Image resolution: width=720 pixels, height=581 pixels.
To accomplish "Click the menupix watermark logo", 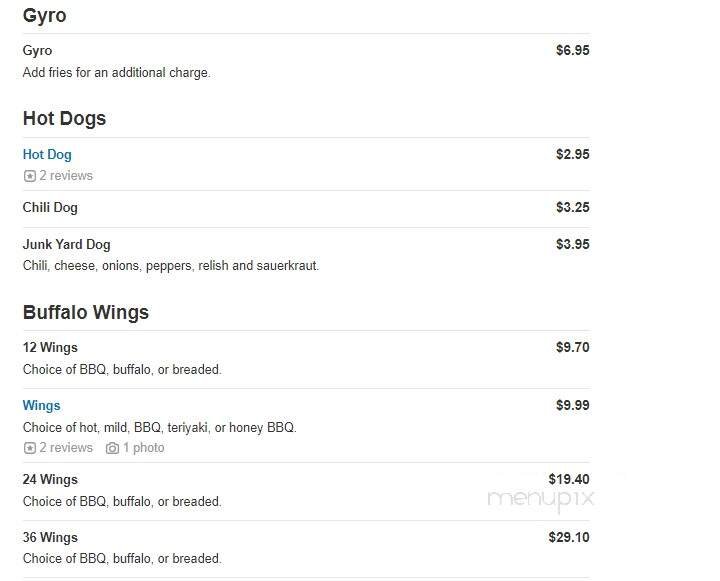I will click(x=541, y=497).
